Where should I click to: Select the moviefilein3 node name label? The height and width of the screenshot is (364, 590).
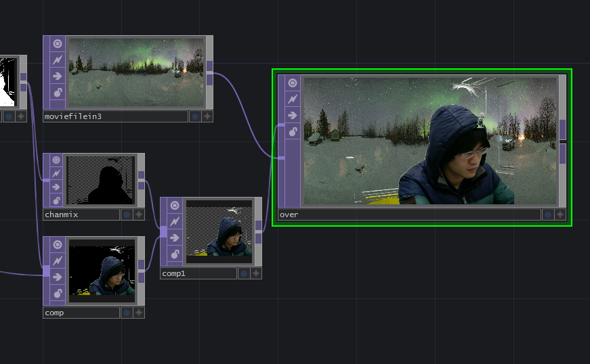115,116
